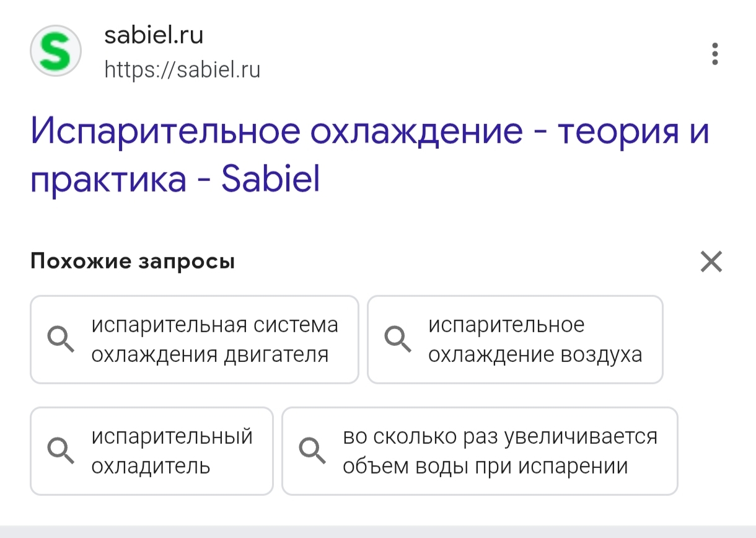Viewport: 756px width, 538px height.
Task: Search for испарительное охлаждение воздуха
Action: point(534,340)
